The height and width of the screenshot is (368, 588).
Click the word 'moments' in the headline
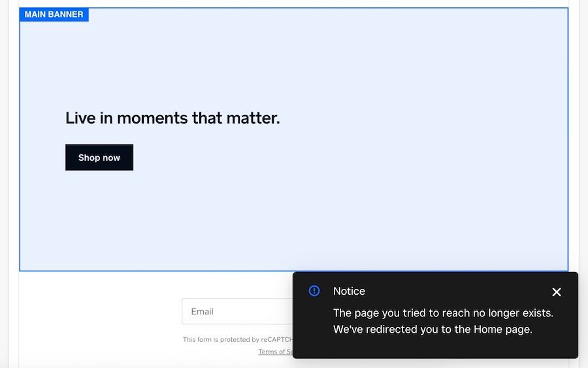(152, 118)
